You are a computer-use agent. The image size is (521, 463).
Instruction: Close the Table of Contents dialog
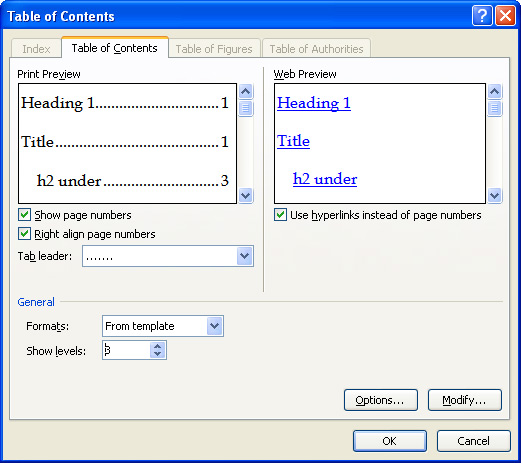(506, 16)
